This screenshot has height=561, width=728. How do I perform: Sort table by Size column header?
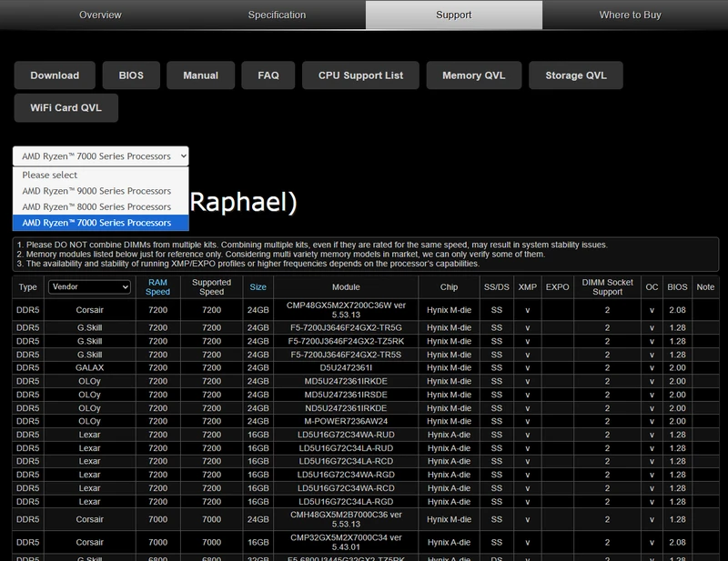(258, 287)
